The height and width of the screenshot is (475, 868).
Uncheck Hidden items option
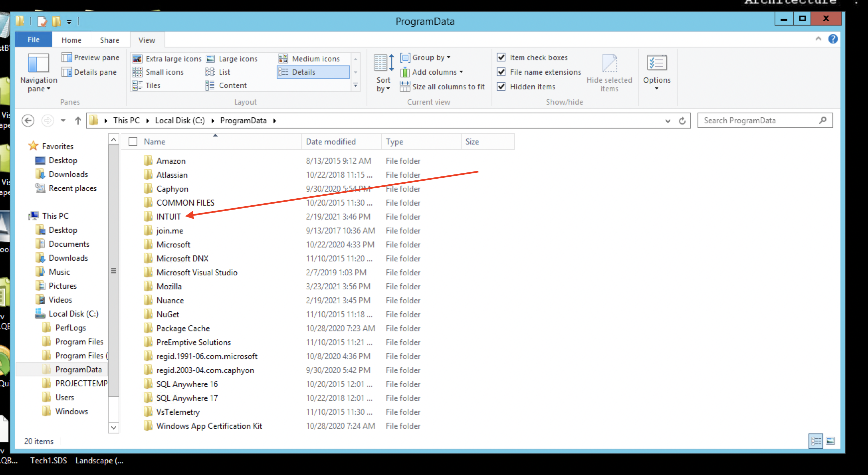click(x=501, y=87)
